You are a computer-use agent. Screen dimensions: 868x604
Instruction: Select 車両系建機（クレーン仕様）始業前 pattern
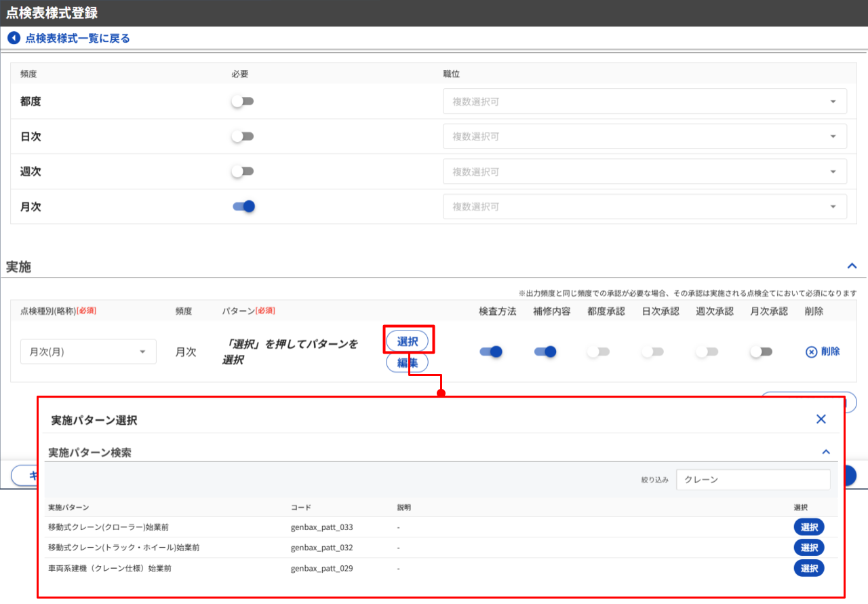(808, 568)
